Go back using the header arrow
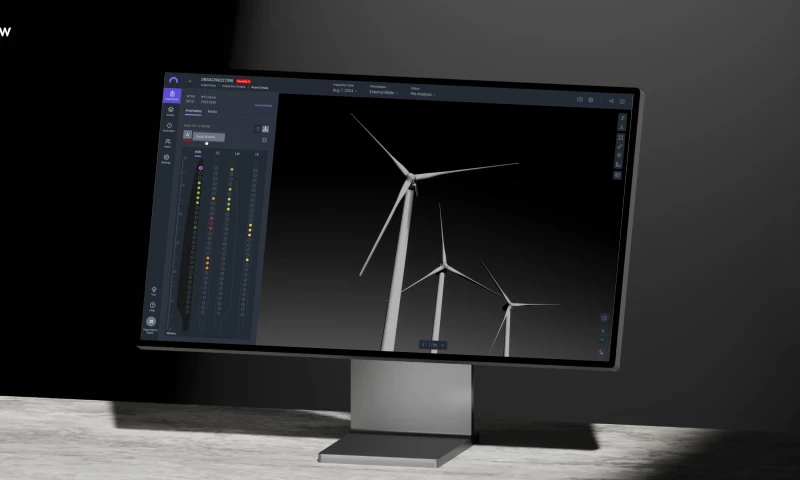 (x=190, y=81)
